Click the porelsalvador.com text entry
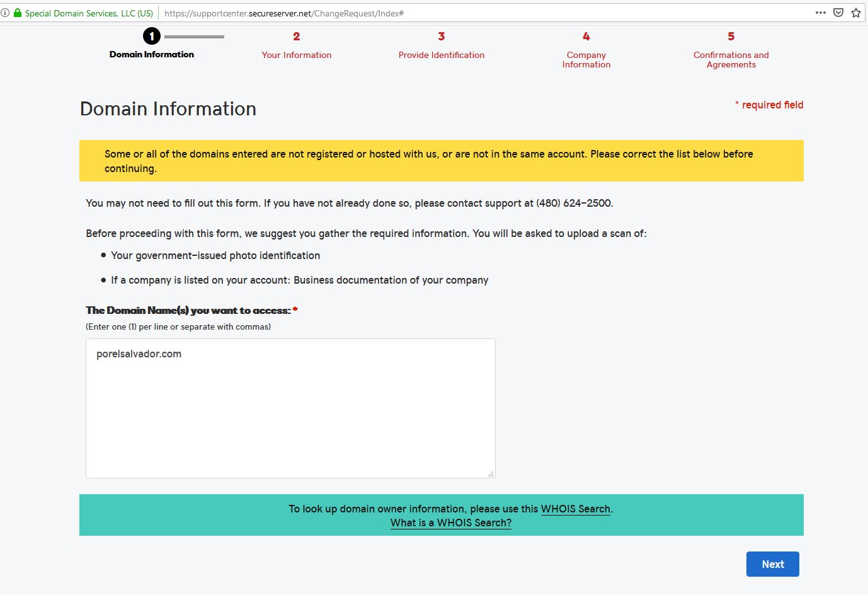Screen dimensions: 868x595 tap(139, 354)
